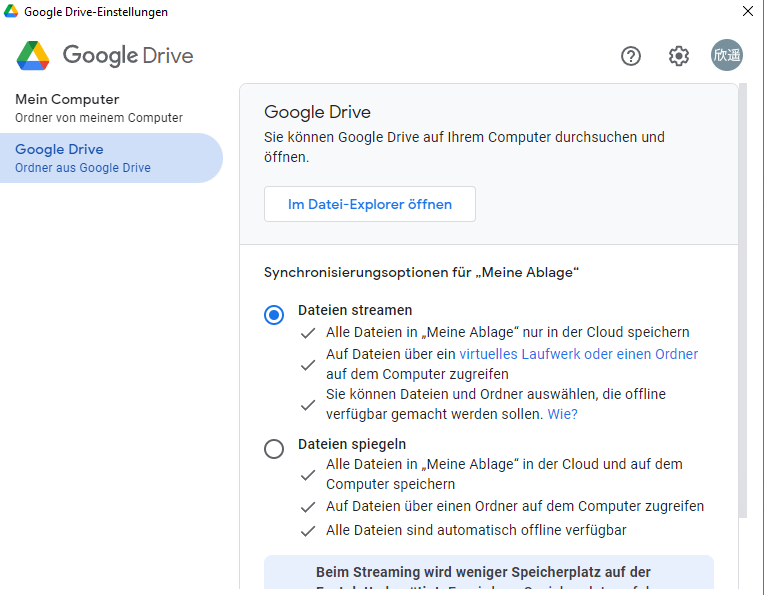
Task: Click checkmark beside "automatisch offline verfügbar"
Action: (x=308, y=531)
